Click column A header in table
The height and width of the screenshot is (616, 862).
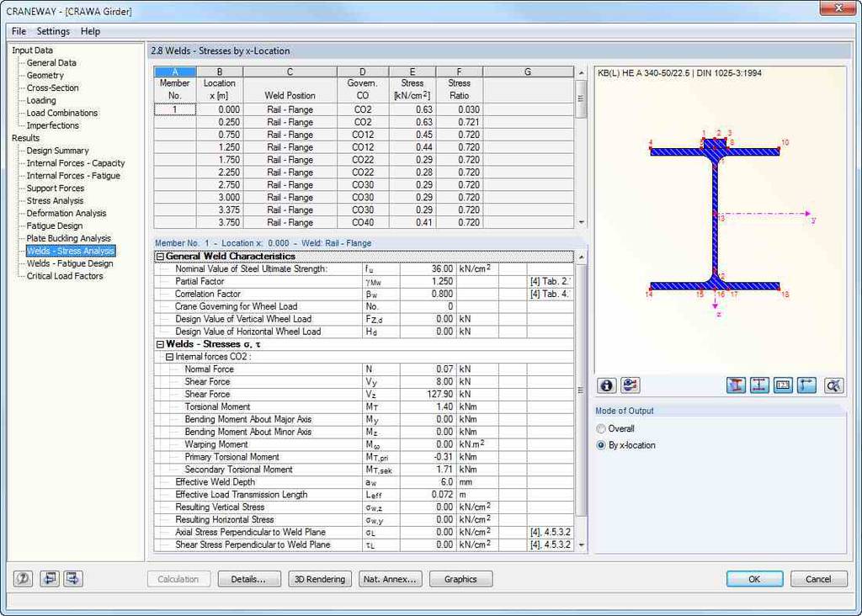click(x=175, y=72)
